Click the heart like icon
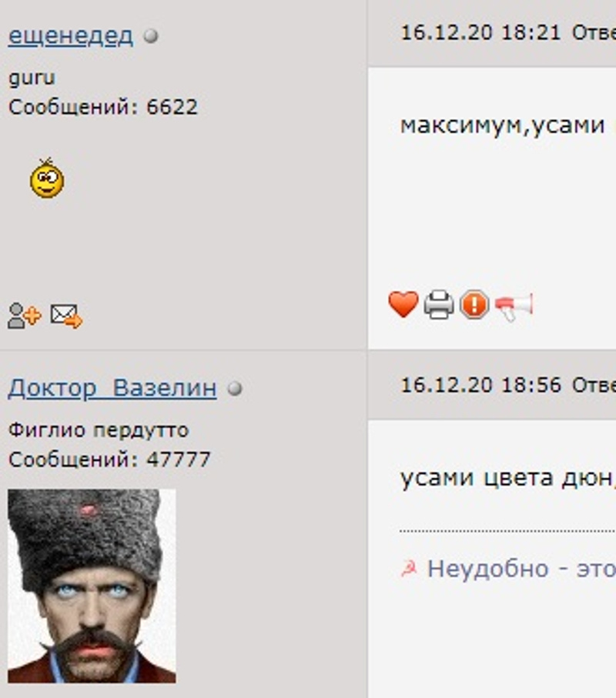 click(403, 305)
